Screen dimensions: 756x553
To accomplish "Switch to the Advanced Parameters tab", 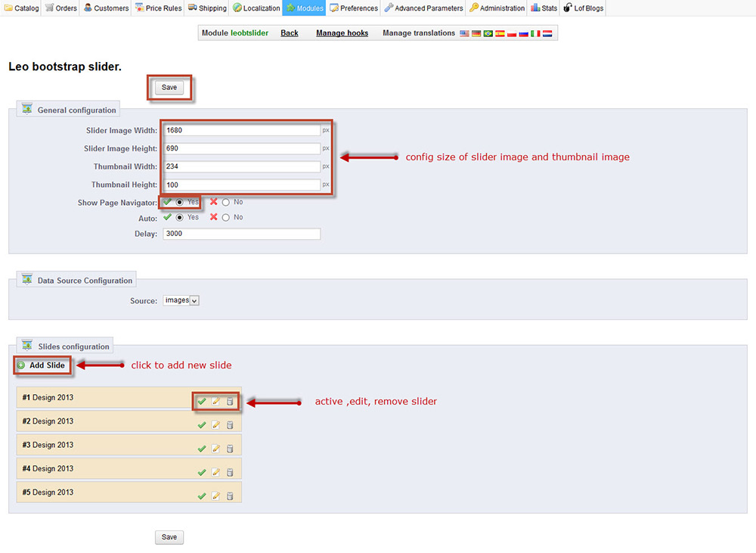I will pos(423,8).
